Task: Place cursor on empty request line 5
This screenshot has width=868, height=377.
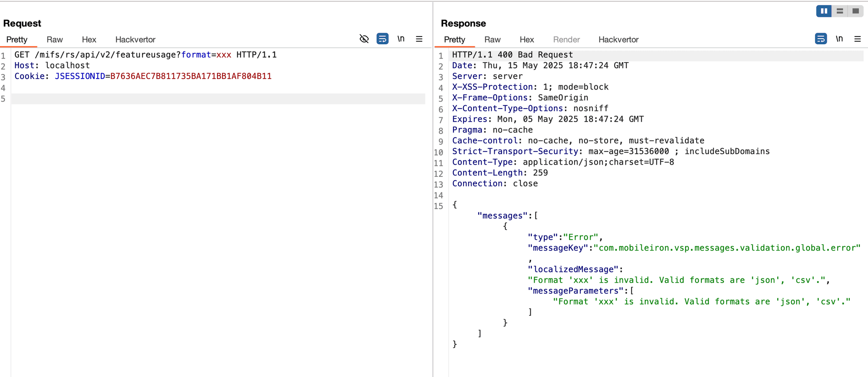Action: 217,99
